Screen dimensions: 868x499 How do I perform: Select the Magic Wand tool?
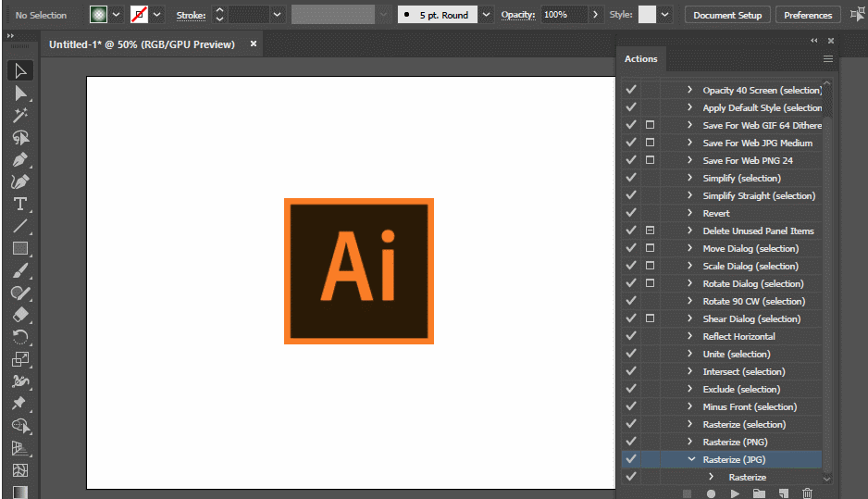20,115
